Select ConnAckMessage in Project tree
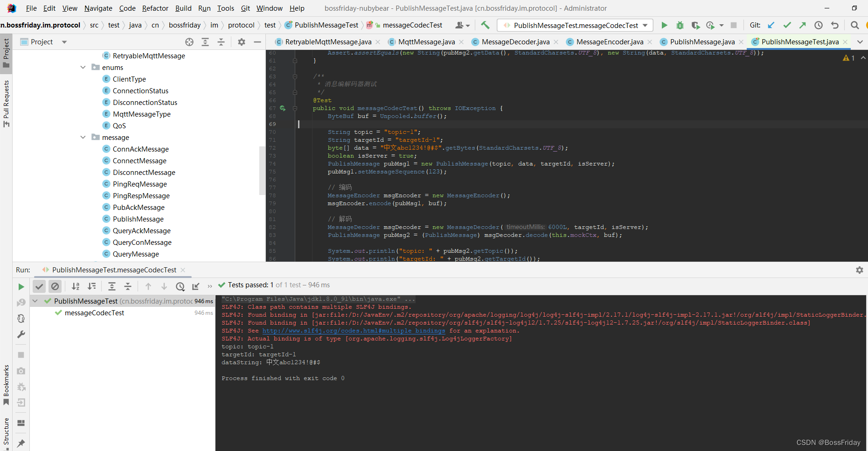The image size is (868, 451). click(140, 149)
